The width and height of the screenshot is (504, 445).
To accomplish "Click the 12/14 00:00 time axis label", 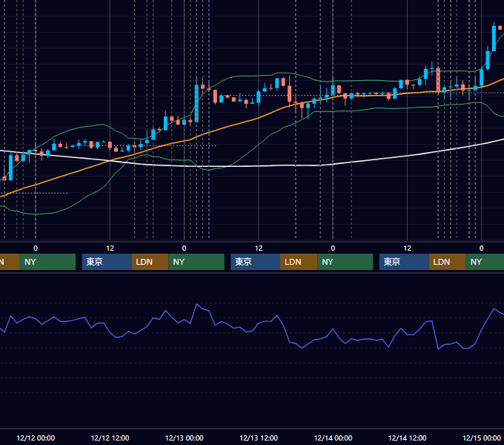I will coord(333,438).
